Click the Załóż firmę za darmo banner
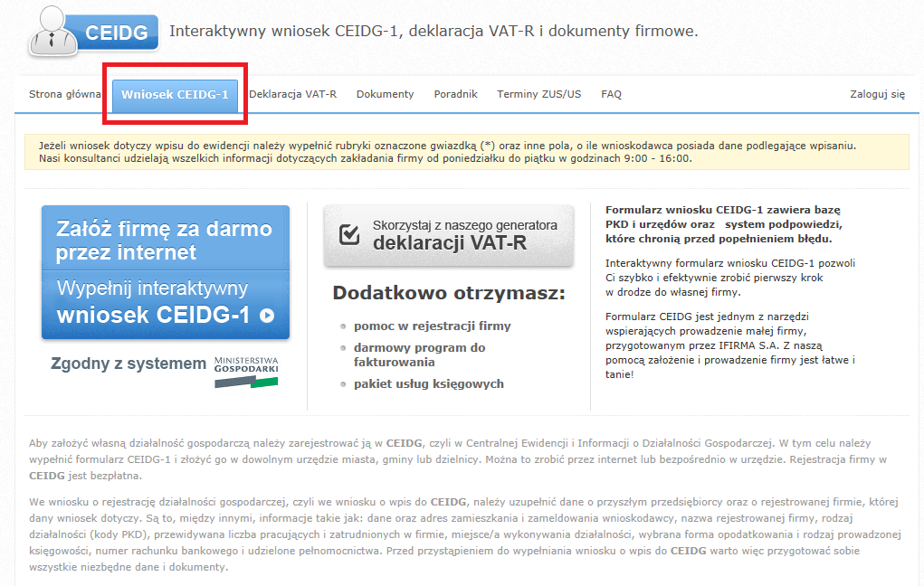924x586 pixels. pyautogui.click(x=166, y=272)
